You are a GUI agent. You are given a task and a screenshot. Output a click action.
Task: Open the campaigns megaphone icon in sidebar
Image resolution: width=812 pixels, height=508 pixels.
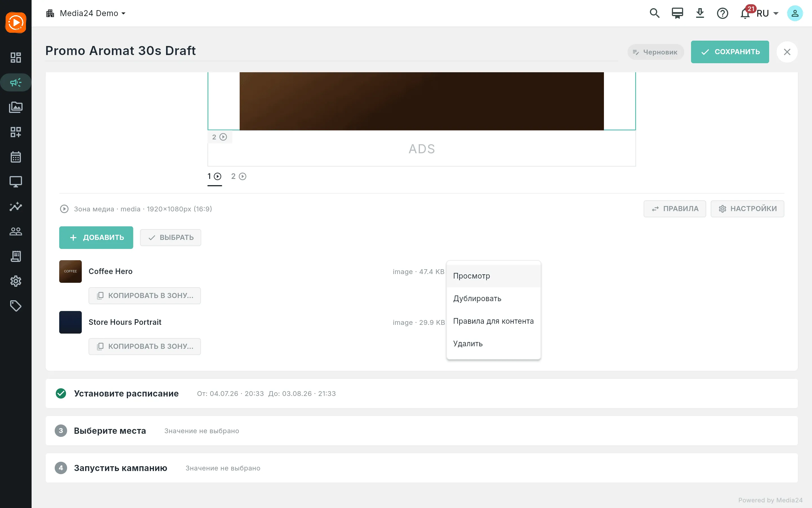pos(16,82)
